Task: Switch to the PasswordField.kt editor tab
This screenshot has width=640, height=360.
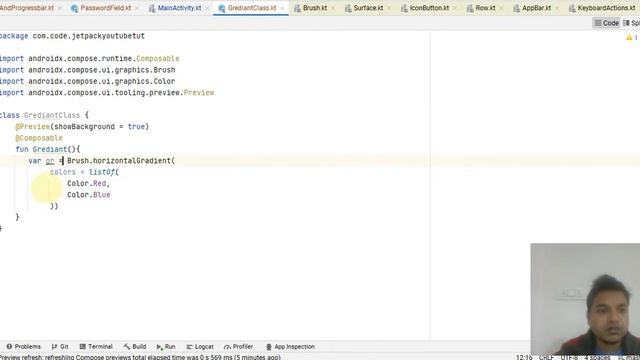Action: pos(105,8)
